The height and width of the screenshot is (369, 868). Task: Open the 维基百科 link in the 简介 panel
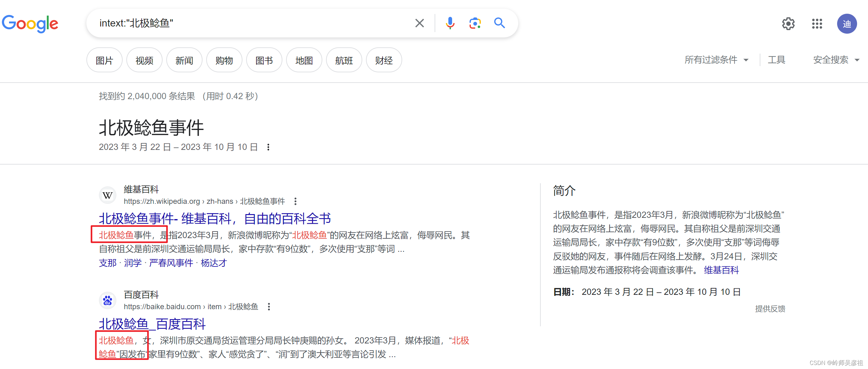pos(721,270)
